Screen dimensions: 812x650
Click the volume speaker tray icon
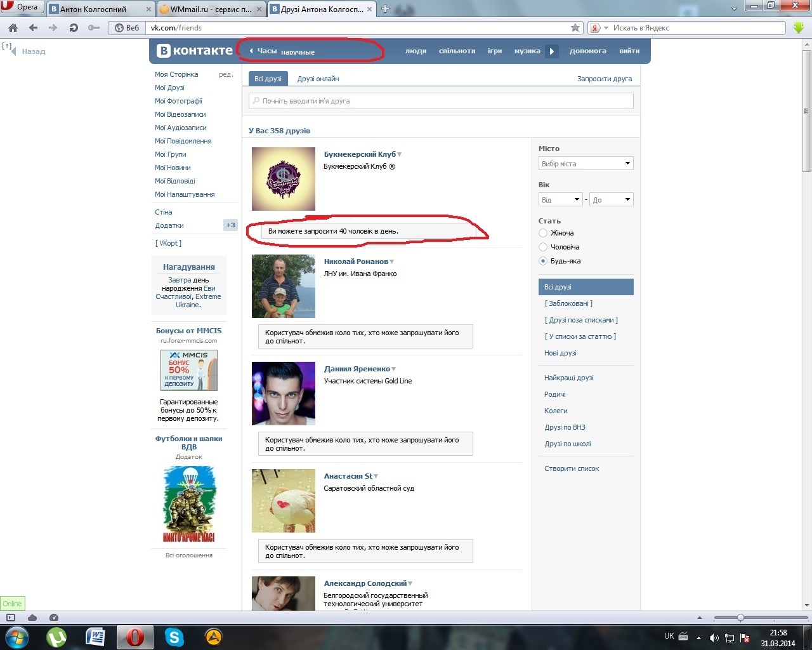[714, 637]
